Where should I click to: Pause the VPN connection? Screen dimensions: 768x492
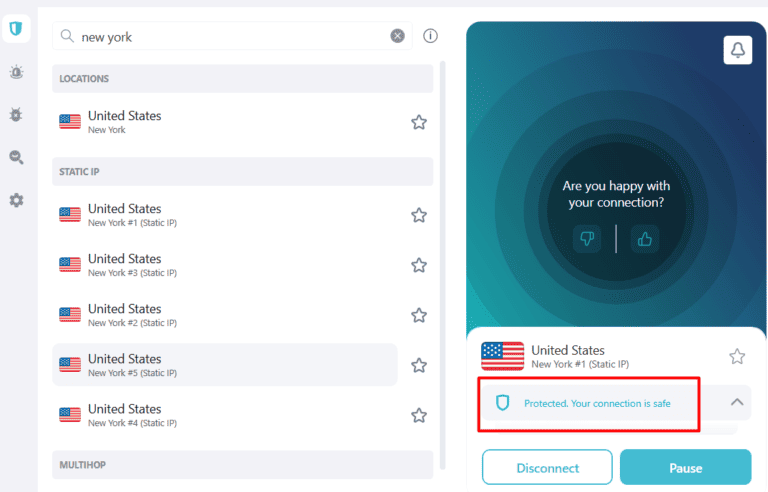click(x=686, y=467)
